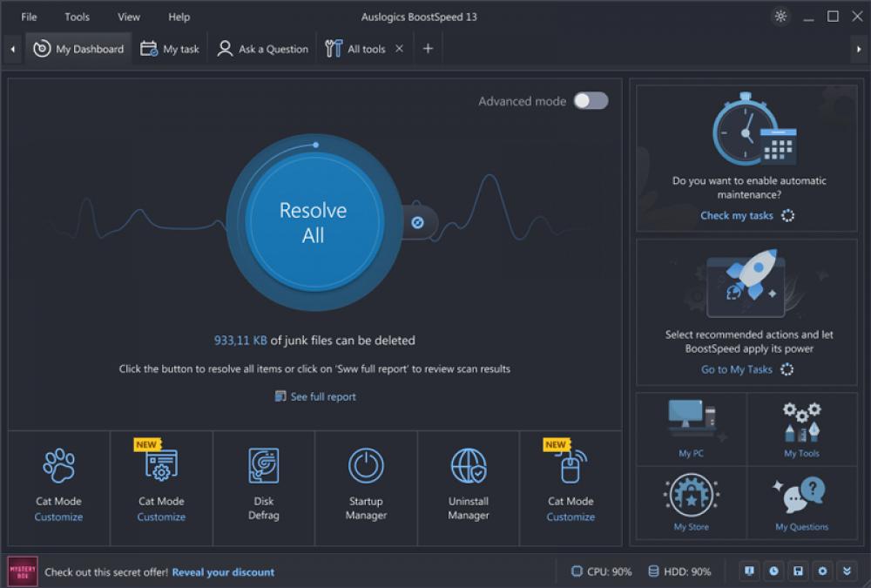
Task: Open a new tab with plus button
Action: tap(428, 49)
